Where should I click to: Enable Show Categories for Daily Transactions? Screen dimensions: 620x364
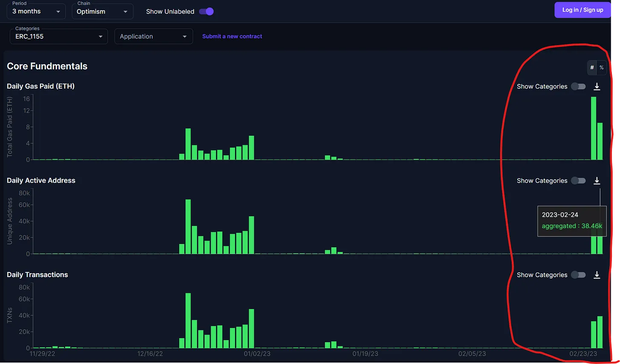[x=578, y=275]
